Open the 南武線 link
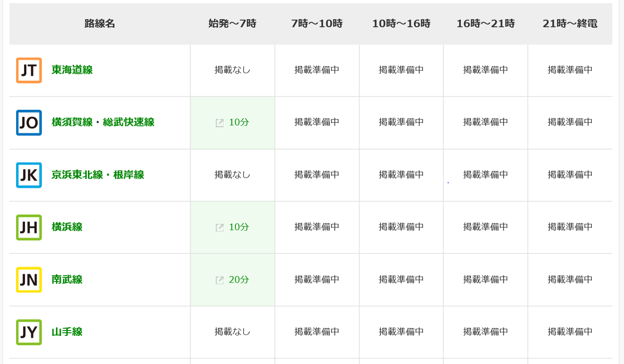624x364 pixels. [x=67, y=280]
